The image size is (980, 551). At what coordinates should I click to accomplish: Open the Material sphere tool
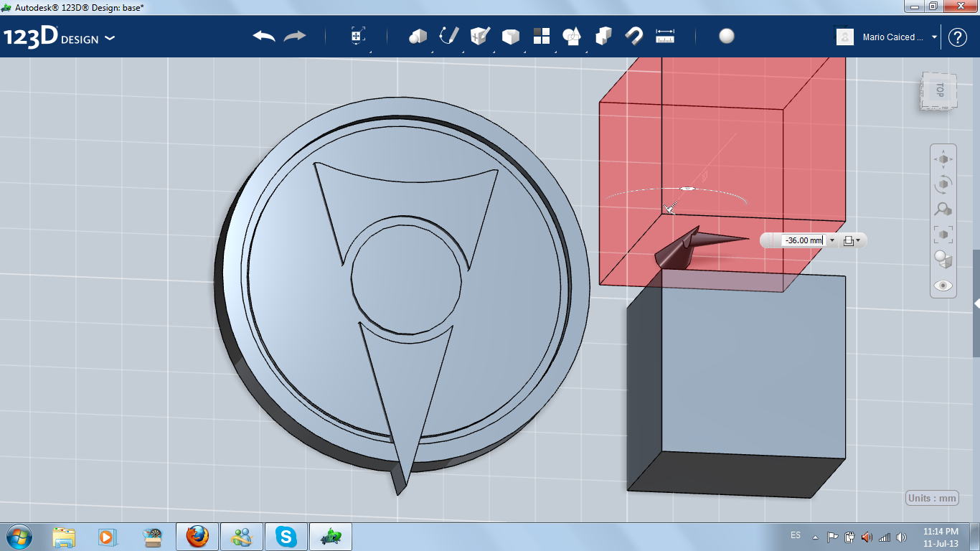coord(727,36)
